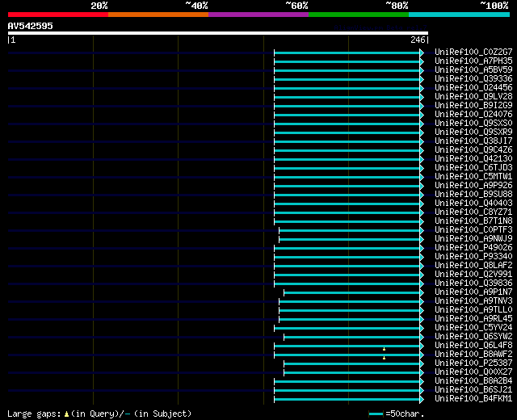This screenshot has width=517, height=420.
Task: Click the UniRef100_Q42130 entry
Action: click(x=473, y=159)
